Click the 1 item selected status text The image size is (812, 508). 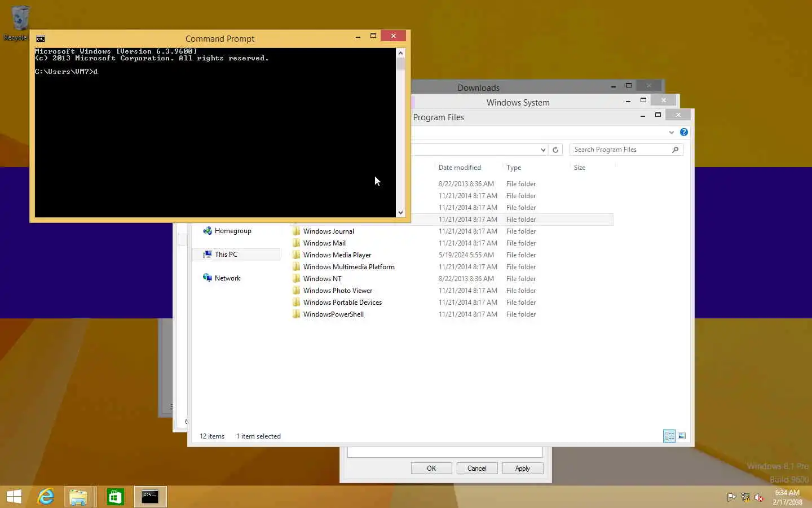[258, 436]
